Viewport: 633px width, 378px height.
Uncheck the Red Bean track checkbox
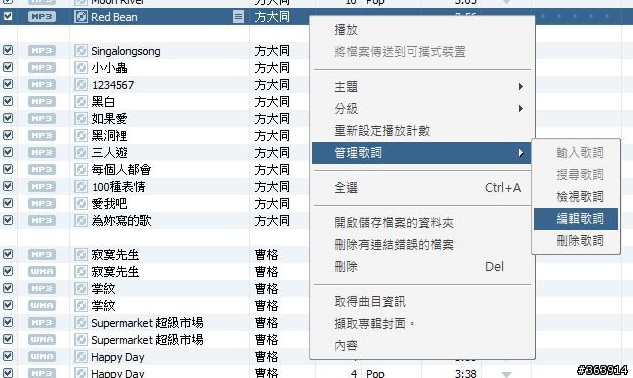pos(8,16)
